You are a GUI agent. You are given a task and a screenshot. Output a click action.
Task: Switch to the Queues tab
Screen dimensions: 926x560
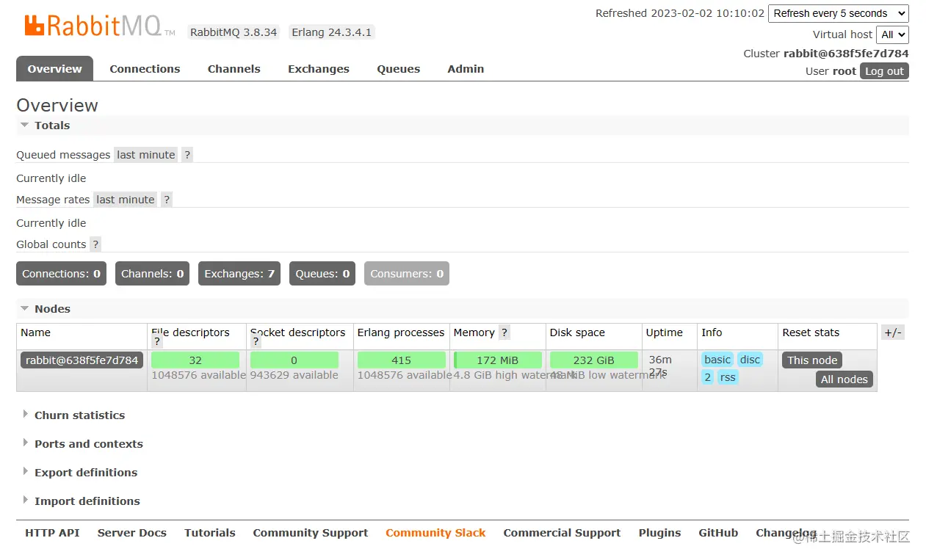[x=399, y=69]
